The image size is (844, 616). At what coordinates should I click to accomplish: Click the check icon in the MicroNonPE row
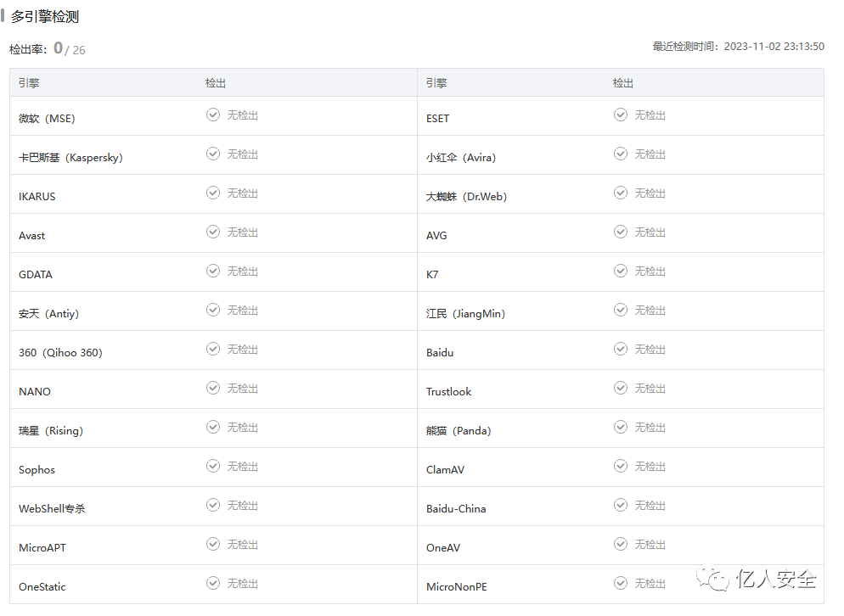click(621, 583)
